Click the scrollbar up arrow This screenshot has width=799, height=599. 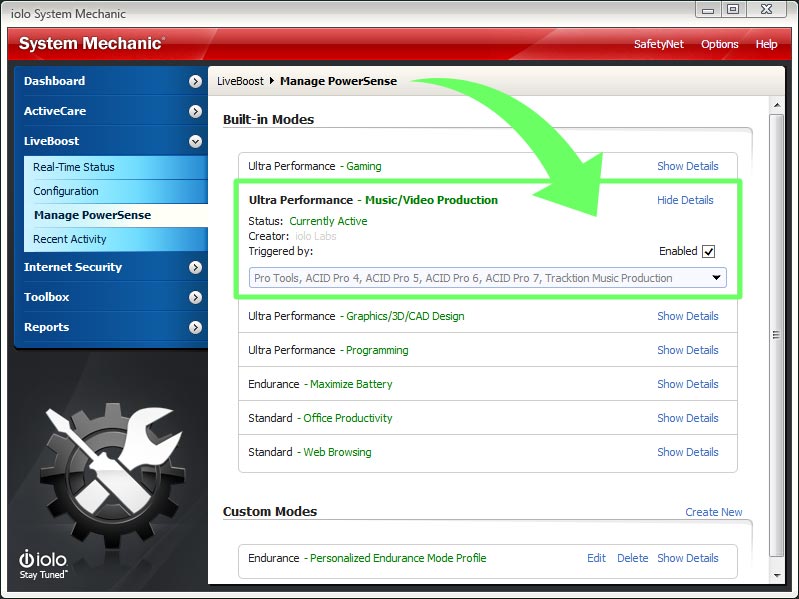pyautogui.click(x=777, y=105)
